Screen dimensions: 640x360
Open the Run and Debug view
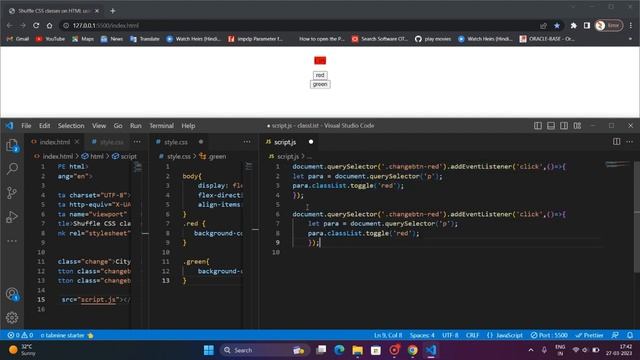12,217
